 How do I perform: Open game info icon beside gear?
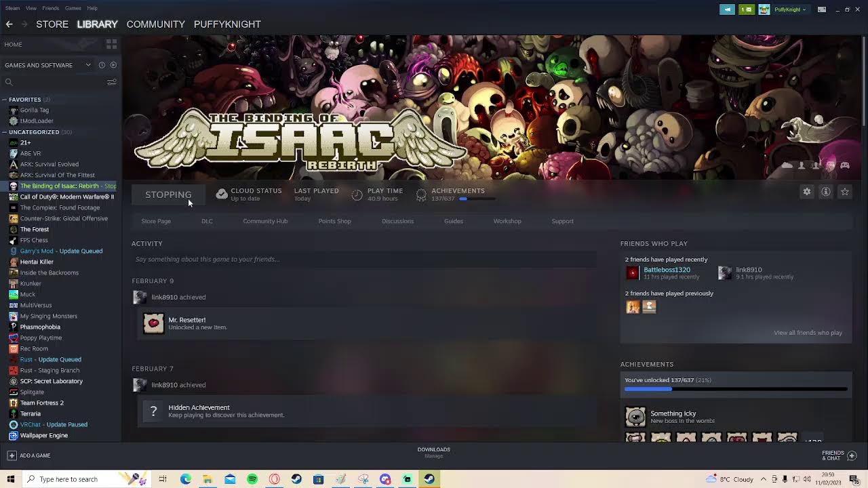click(826, 192)
